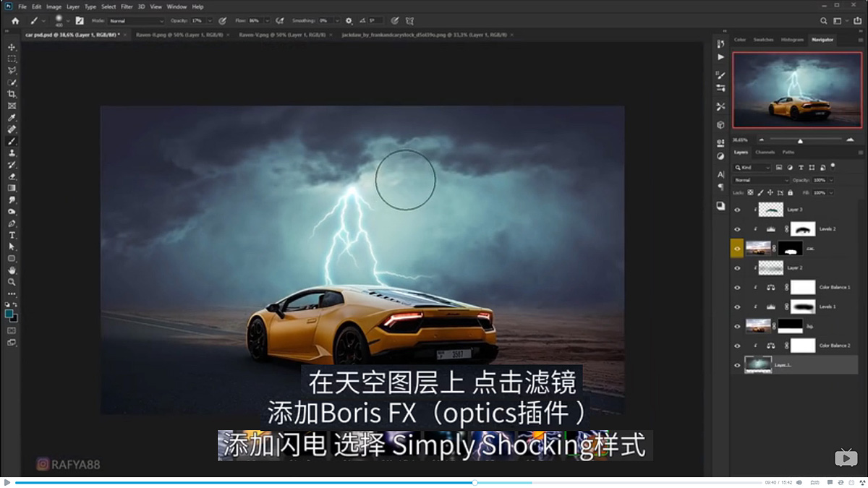Switch to the Channels tab

[x=763, y=152]
